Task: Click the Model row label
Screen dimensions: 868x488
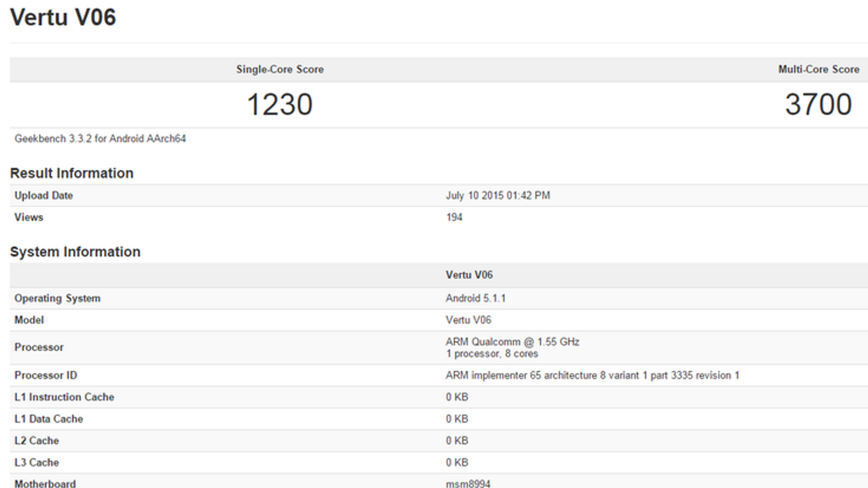Action: pos(29,320)
